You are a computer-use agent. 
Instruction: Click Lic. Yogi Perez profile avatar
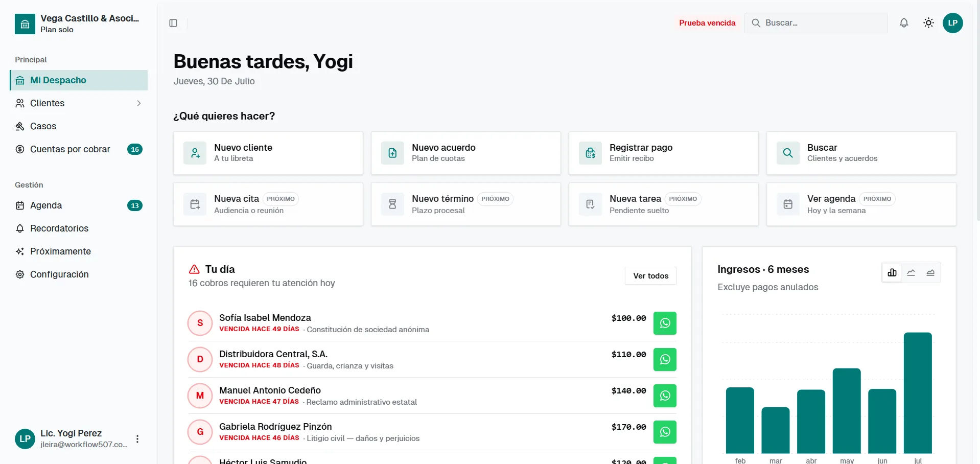[25, 439]
